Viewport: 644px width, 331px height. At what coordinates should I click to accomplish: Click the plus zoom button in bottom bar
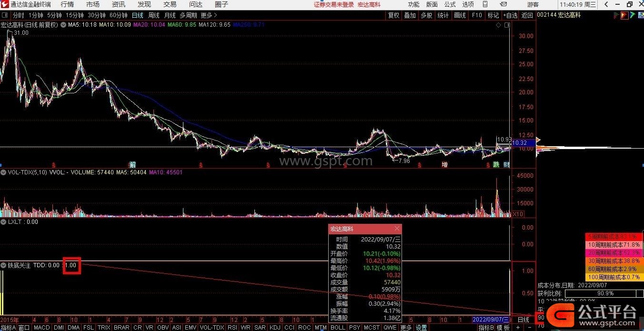tap(518, 328)
